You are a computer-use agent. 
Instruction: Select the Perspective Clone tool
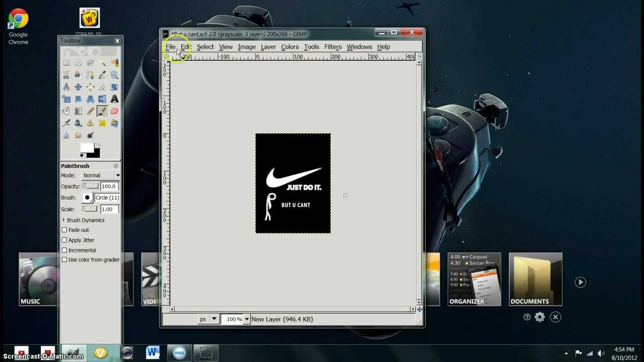tap(114, 123)
